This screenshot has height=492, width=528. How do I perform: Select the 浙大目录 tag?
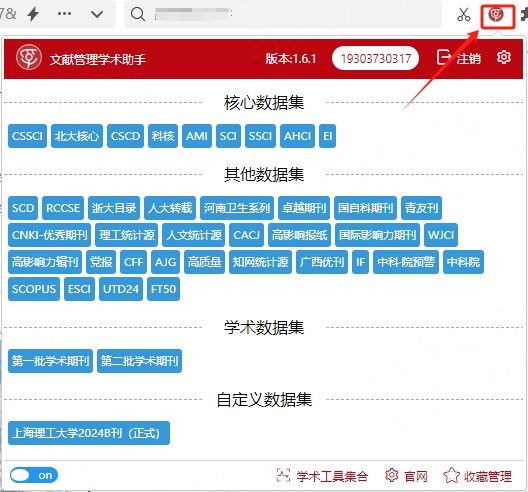pos(114,208)
